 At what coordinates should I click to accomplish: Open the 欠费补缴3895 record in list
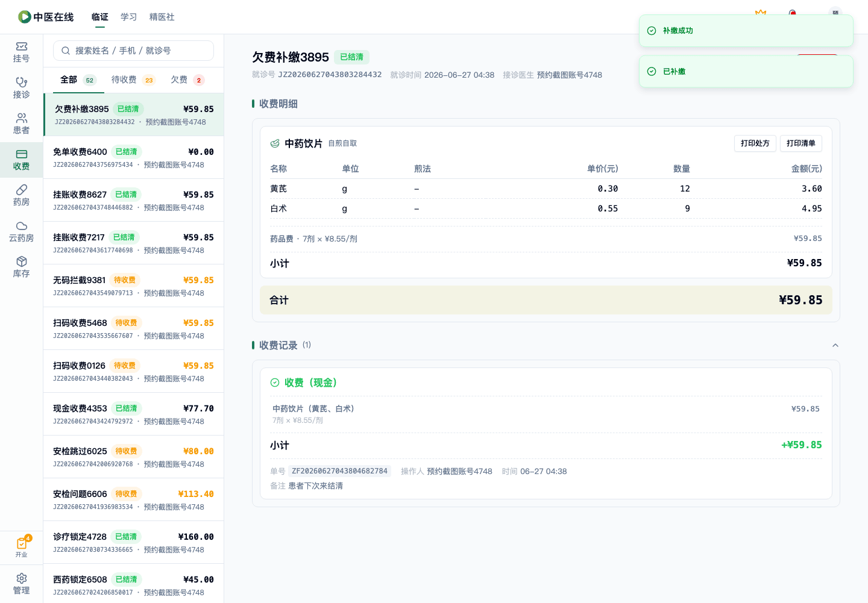pos(134,114)
